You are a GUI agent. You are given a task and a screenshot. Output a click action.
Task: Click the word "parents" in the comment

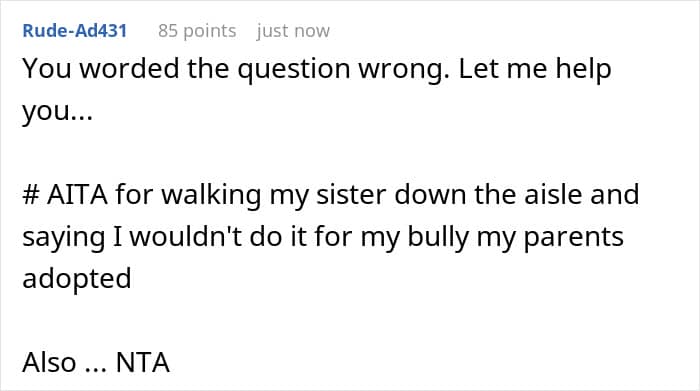[573, 237]
